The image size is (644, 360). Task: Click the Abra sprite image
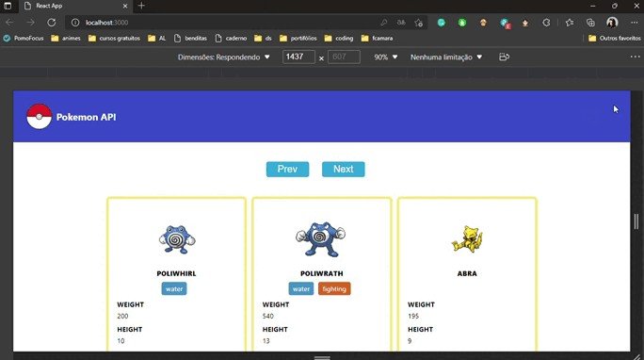click(x=467, y=238)
